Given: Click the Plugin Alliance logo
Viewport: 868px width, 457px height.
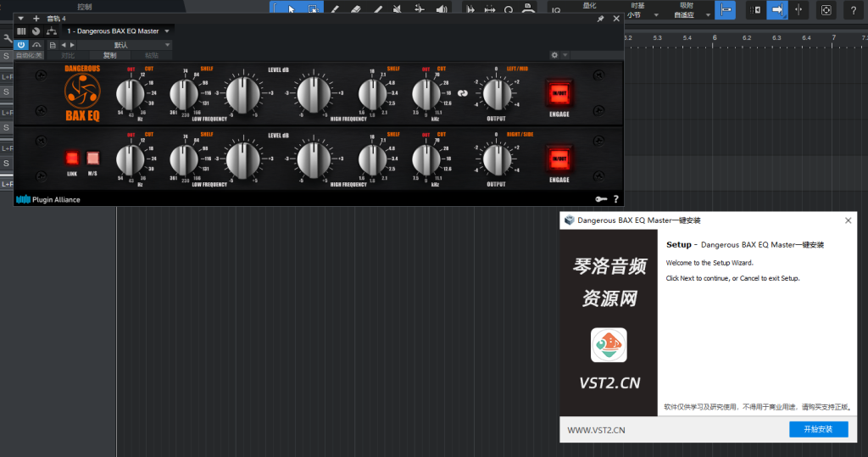Looking at the screenshot, I should pos(48,199).
